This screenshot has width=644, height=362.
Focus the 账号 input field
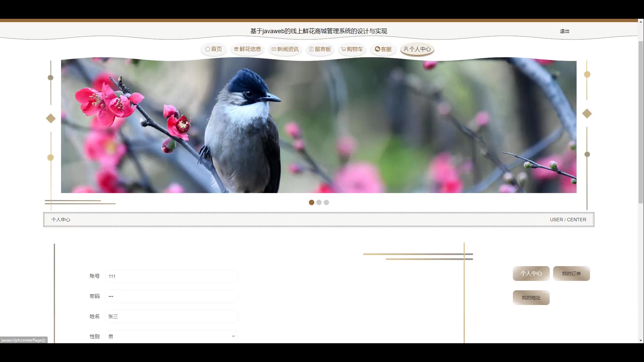172,276
